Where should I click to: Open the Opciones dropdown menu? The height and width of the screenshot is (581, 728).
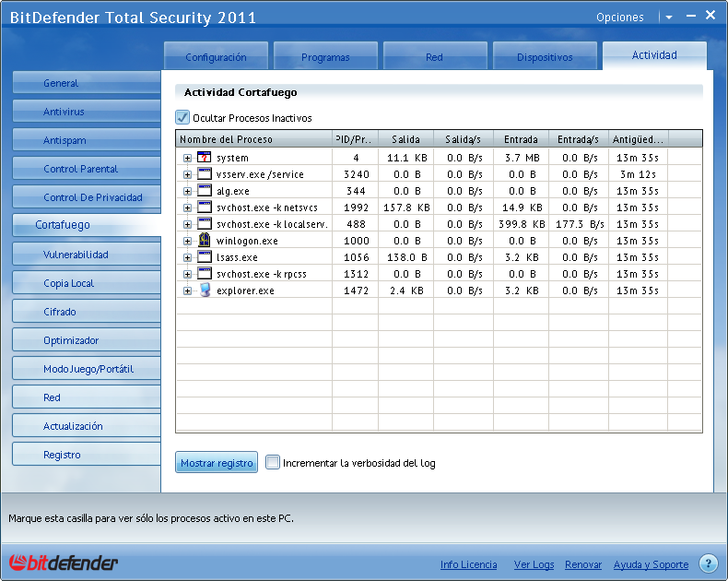point(668,17)
